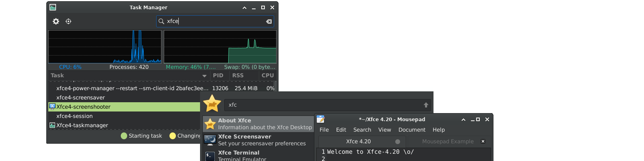This screenshot has height=161, width=644.
Task: Select About Xfce in the finder results
Action: click(258, 124)
